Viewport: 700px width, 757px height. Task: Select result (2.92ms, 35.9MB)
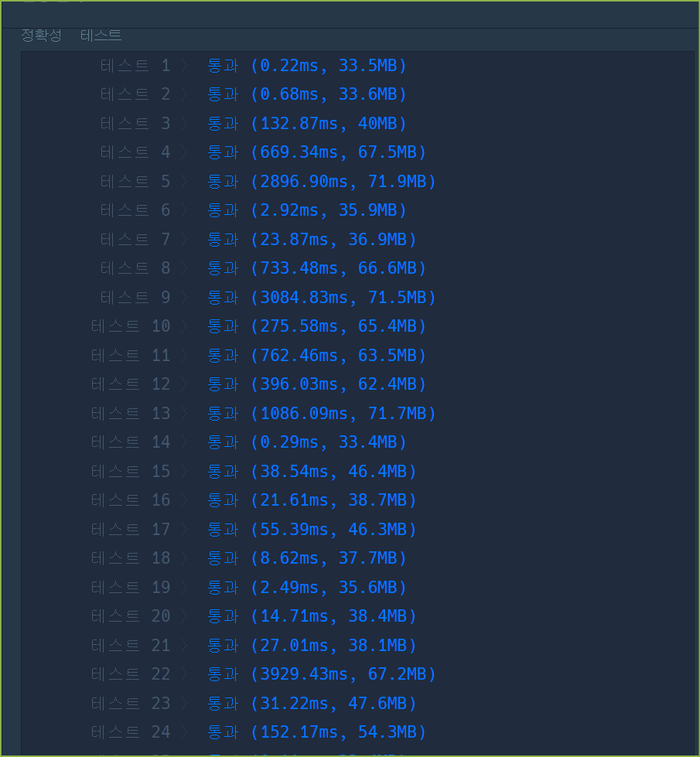(x=329, y=210)
